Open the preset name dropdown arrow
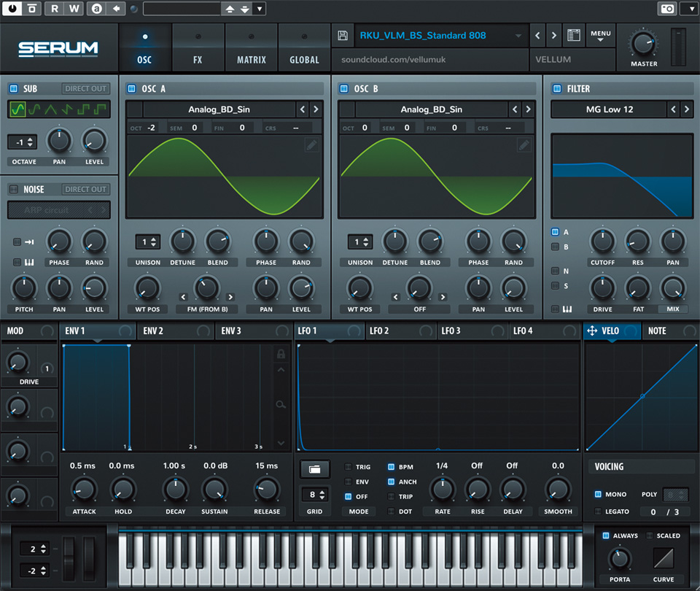Viewport: 700px width, 591px height. point(518,36)
